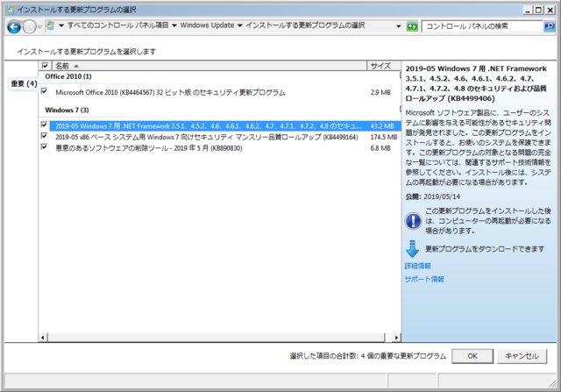Click the OK button
The image size is (561, 392).
[x=472, y=356]
